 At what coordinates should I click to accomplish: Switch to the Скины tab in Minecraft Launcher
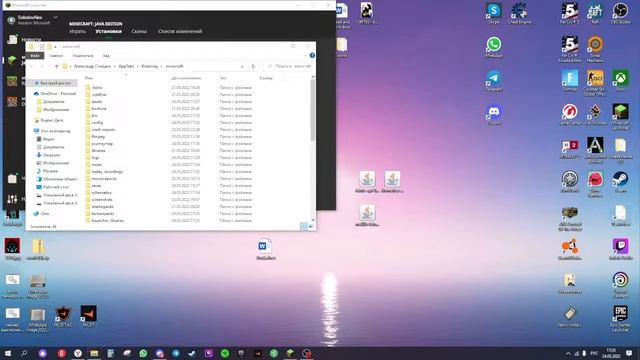pos(139,31)
